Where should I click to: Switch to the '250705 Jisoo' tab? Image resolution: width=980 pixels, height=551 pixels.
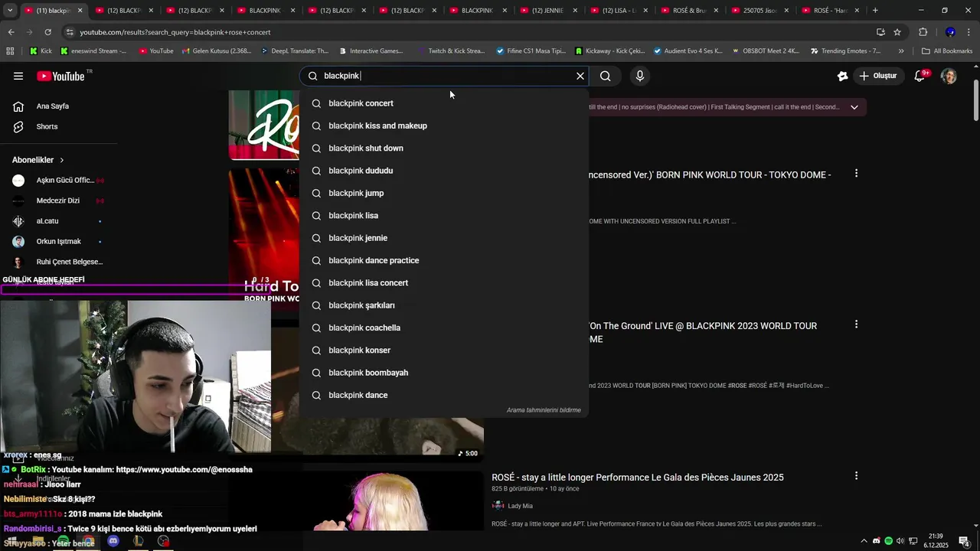(759, 11)
